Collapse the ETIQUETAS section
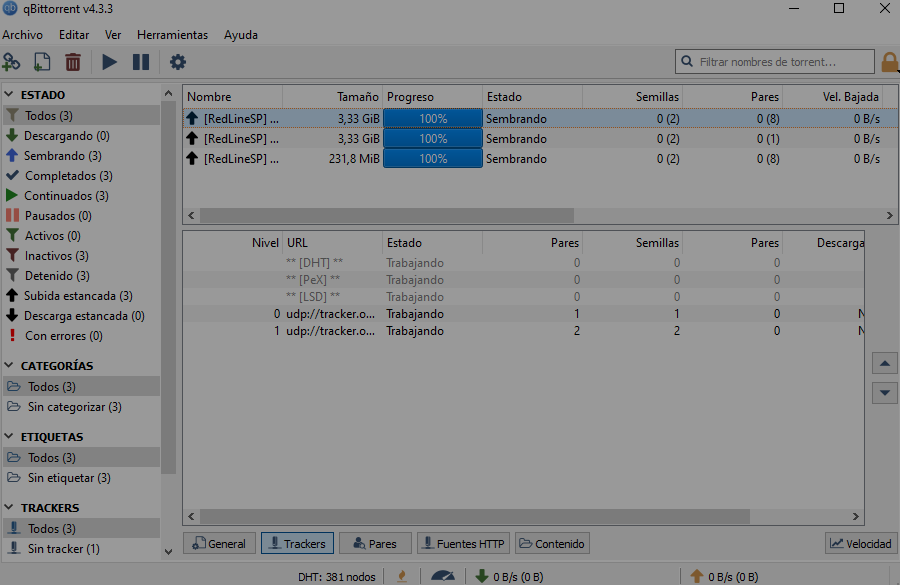This screenshot has height=585, width=900. [9, 436]
